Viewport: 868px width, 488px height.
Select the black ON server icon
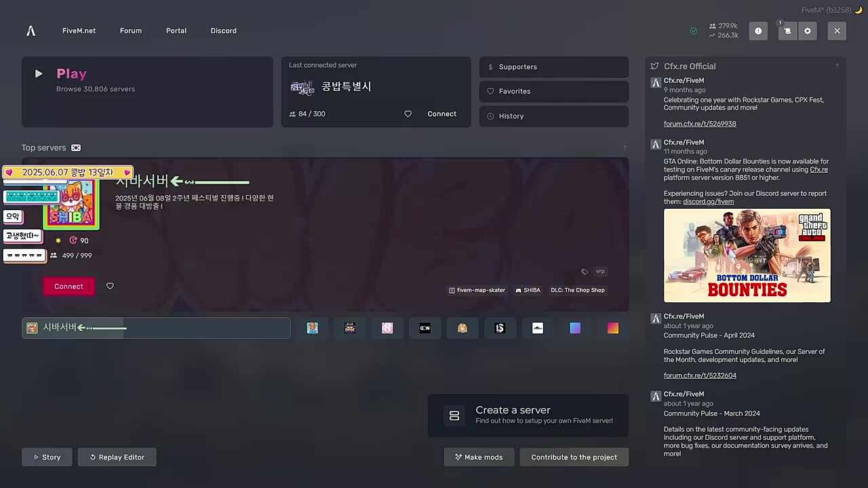[425, 328]
